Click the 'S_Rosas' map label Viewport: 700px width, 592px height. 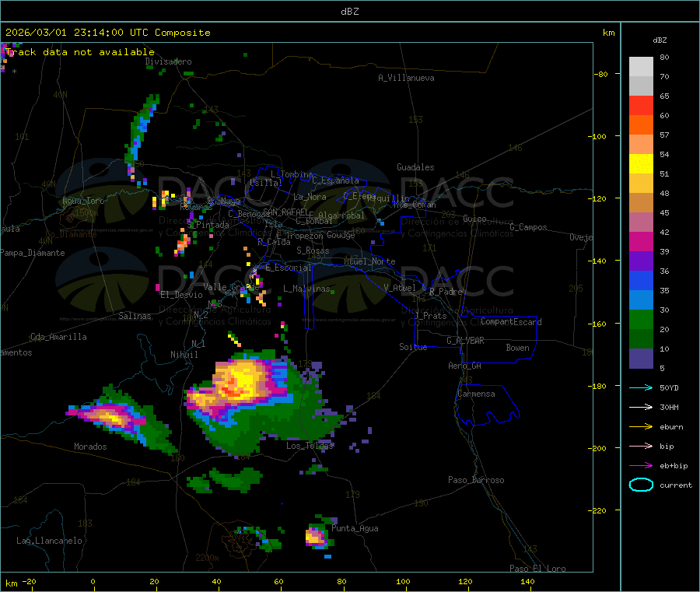tap(313, 250)
